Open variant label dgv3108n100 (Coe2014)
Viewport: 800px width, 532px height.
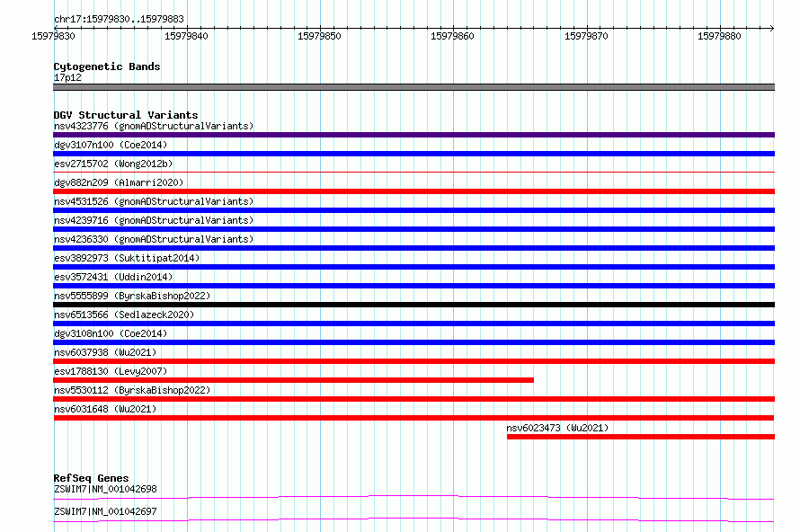tap(111, 333)
